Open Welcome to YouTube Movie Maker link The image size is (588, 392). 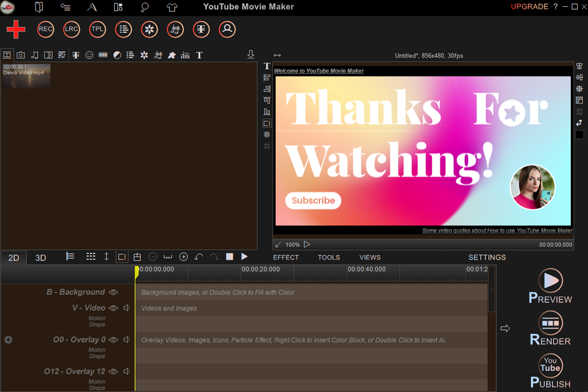pos(319,71)
